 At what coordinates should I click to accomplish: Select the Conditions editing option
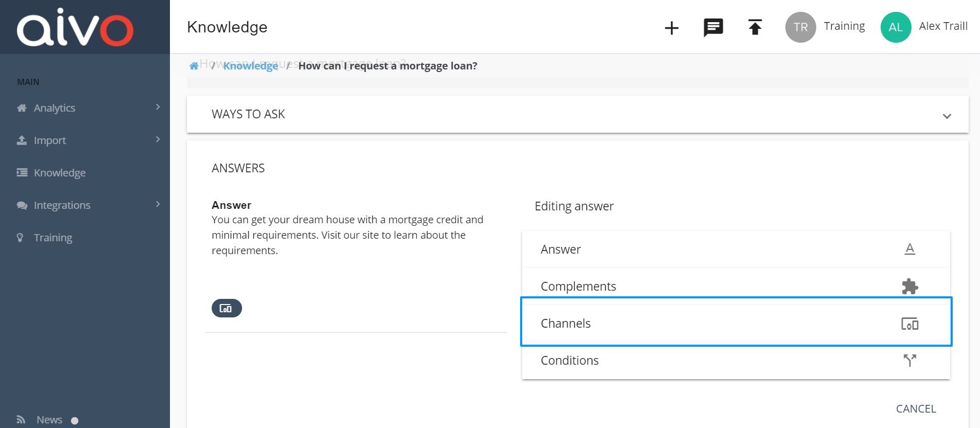(736, 361)
